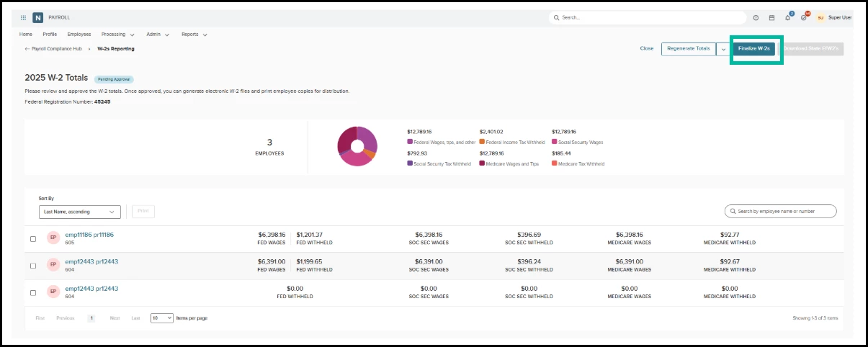868x347 pixels.
Task: Click the $1,199.65 Fed Withheld value
Action: pyautogui.click(x=309, y=261)
